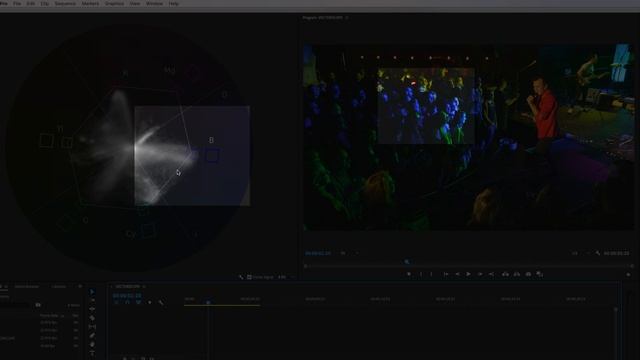
Task: Open the Window menu
Action: [154, 4]
